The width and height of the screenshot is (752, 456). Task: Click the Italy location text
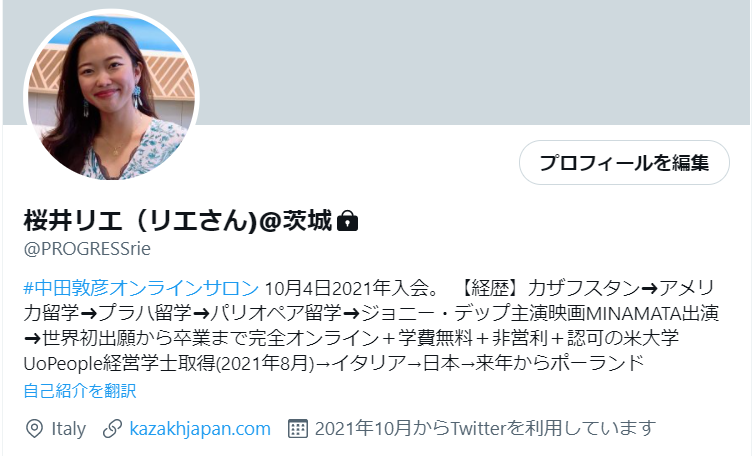[x=68, y=429]
